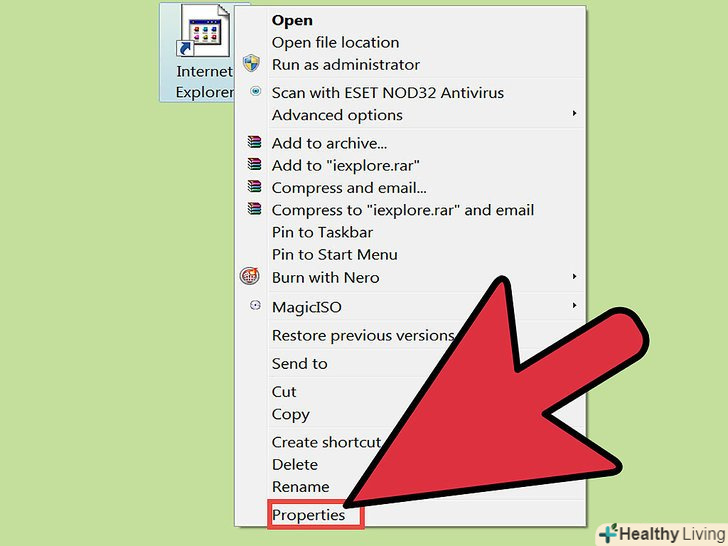Screen dimensions: 728x546
Task: Select the Internet Explorer desktop shortcut icon
Action: click(x=204, y=32)
